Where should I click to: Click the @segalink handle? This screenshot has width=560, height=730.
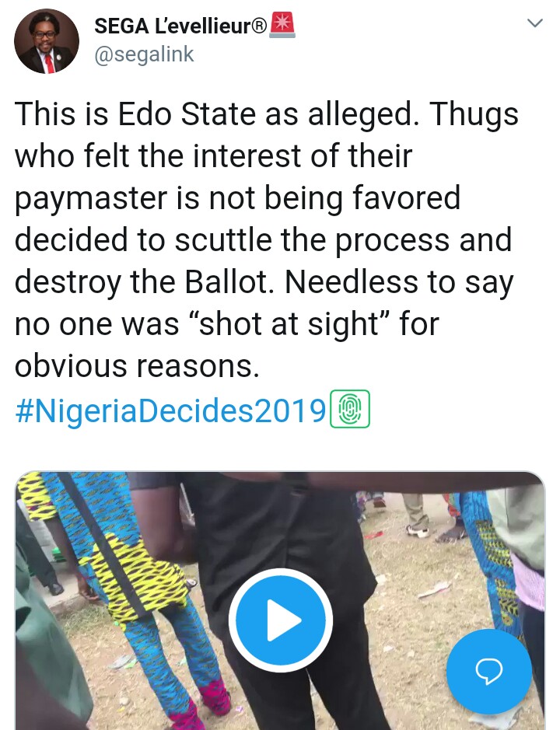pyautogui.click(x=144, y=54)
